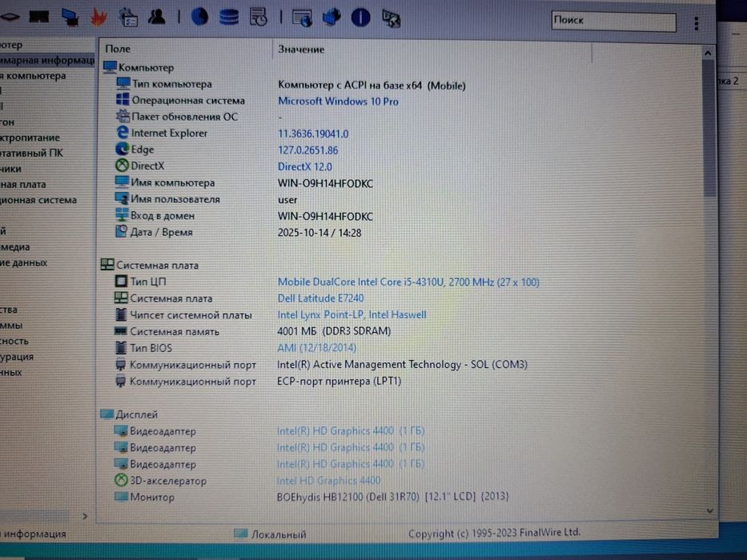Click chip icon beside Тип BIOS
Screen dimensions: 747x560
pyautogui.click(x=121, y=347)
